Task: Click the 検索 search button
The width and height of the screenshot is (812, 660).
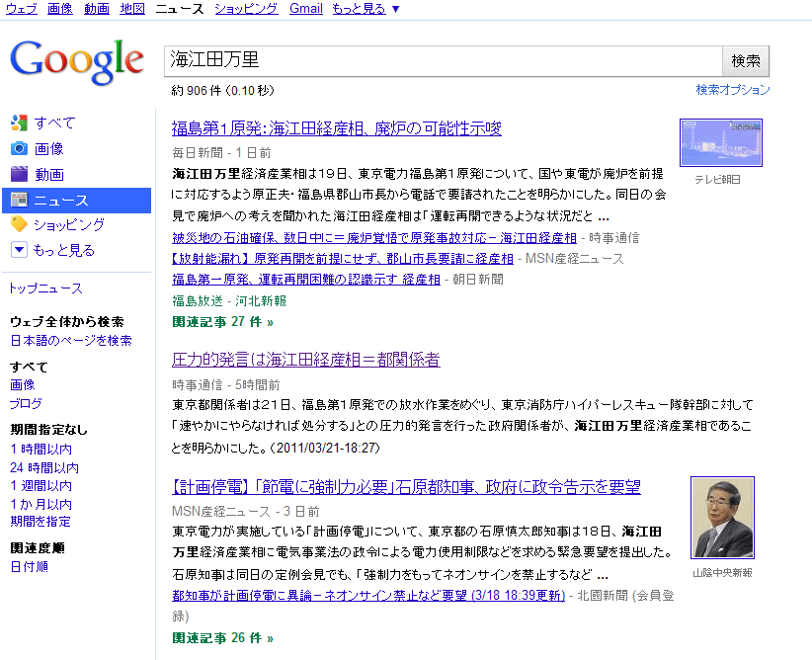Action: [x=746, y=61]
